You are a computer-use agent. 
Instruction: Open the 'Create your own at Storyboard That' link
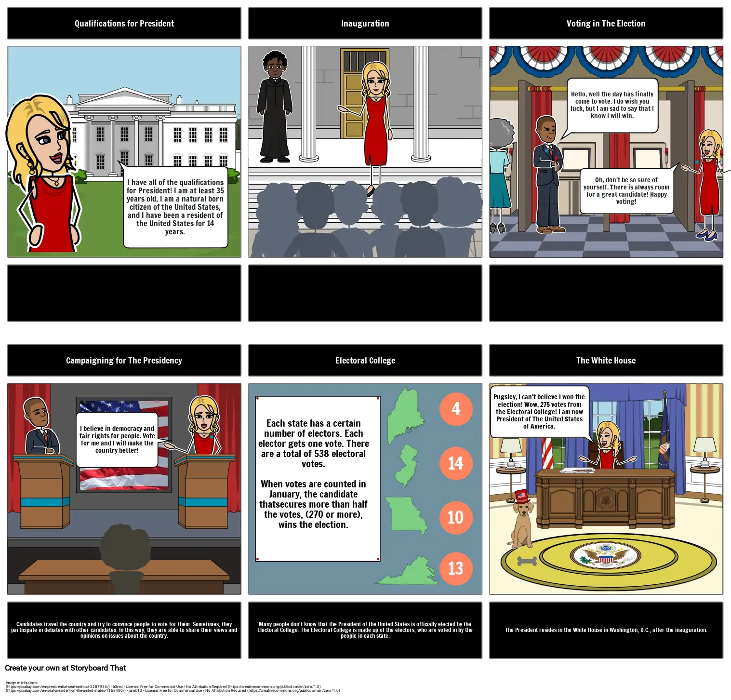click(x=66, y=668)
